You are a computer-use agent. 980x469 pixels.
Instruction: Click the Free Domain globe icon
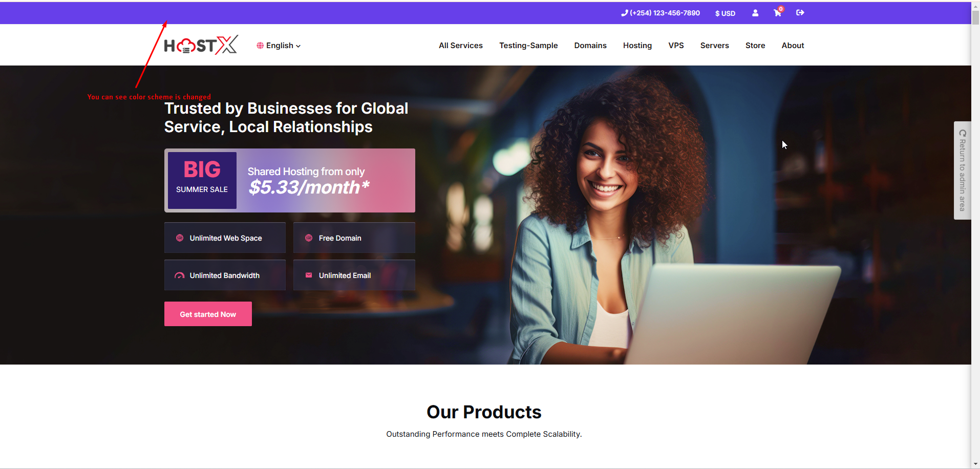[309, 238]
